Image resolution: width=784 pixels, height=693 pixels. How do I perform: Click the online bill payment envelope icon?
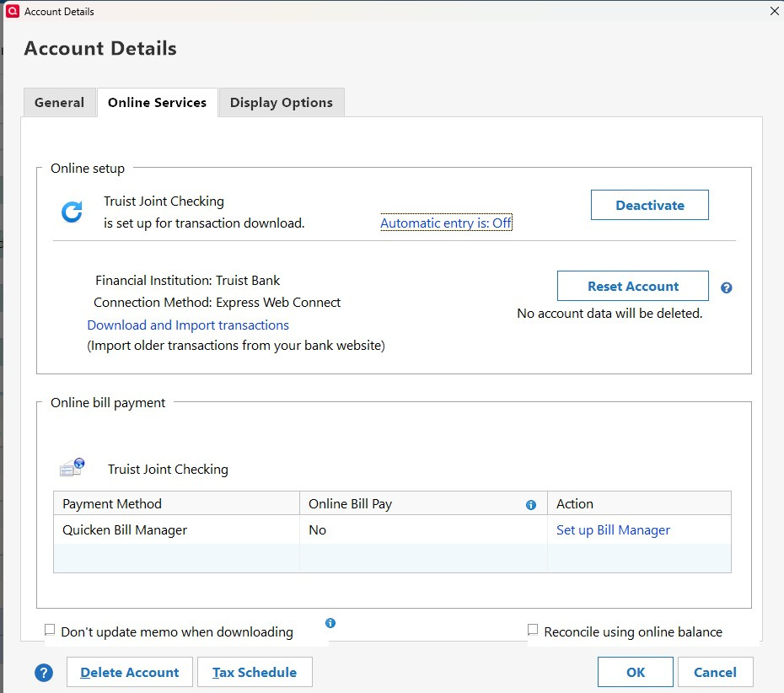point(72,468)
